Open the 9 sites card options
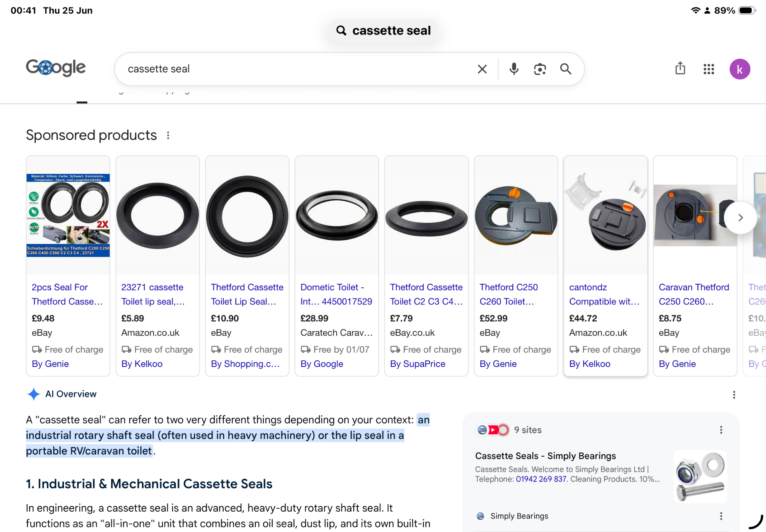Viewport: 766px width, 532px height. point(721,430)
